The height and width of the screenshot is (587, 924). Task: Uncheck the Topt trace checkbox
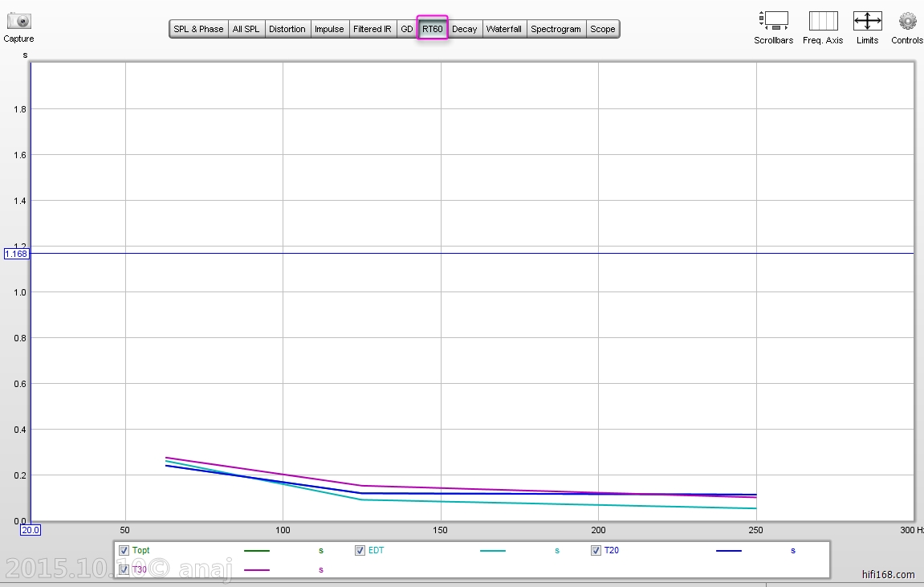click(124, 551)
